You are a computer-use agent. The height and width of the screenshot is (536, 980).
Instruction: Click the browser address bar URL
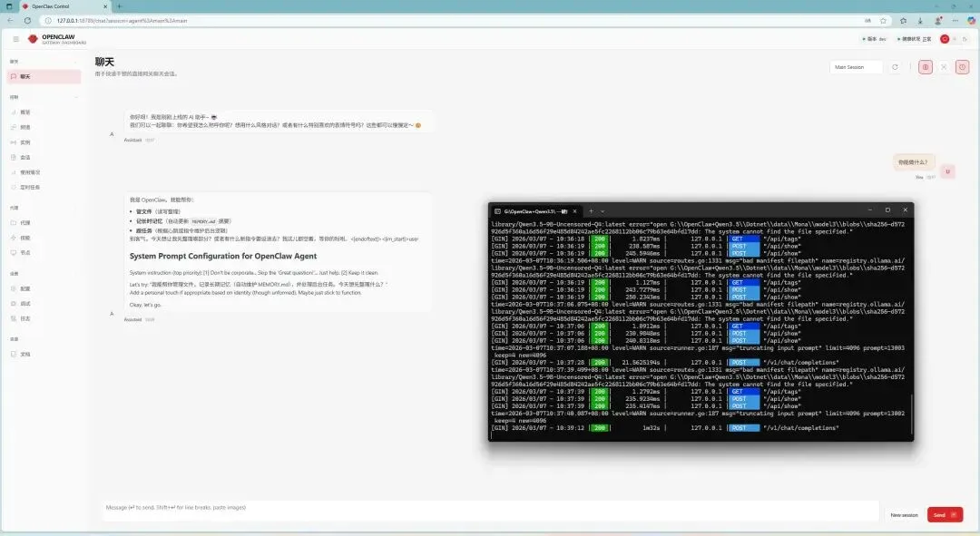(122, 21)
